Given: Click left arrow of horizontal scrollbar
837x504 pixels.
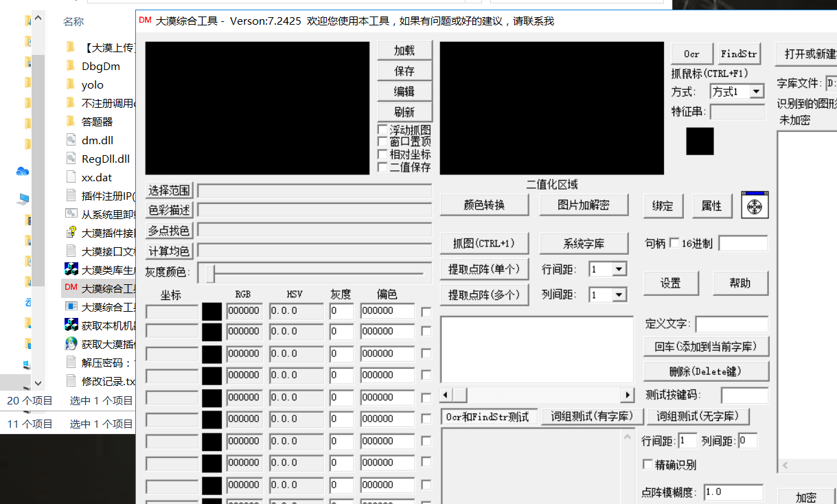Looking at the screenshot, I should 446,395.
